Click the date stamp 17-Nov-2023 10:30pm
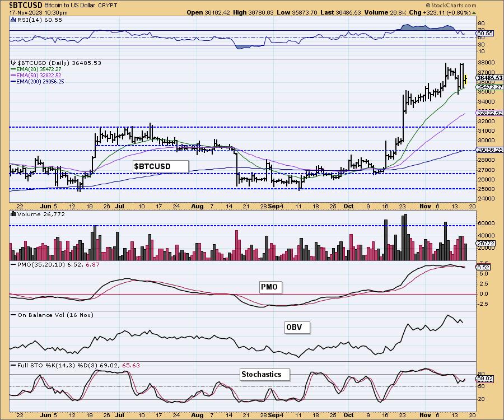The width and height of the screenshot is (504, 420). pyautogui.click(x=38, y=13)
